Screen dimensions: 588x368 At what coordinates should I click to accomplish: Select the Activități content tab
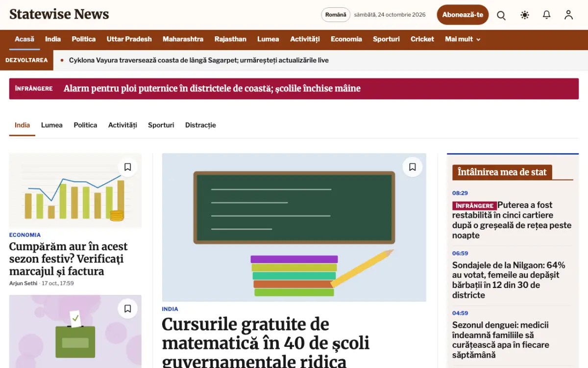[122, 125]
